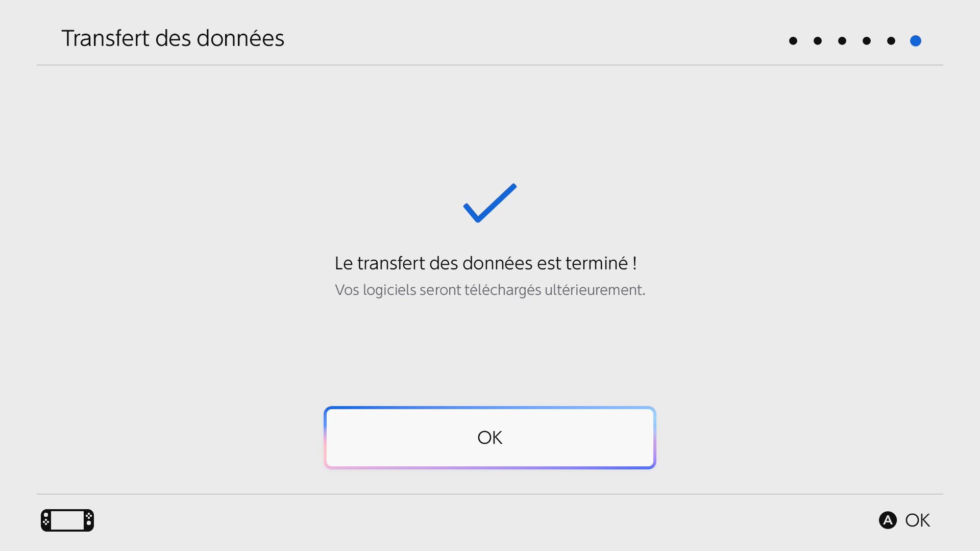Image resolution: width=980 pixels, height=551 pixels.
Task: Click the second progress dot
Action: (x=818, y=41)
